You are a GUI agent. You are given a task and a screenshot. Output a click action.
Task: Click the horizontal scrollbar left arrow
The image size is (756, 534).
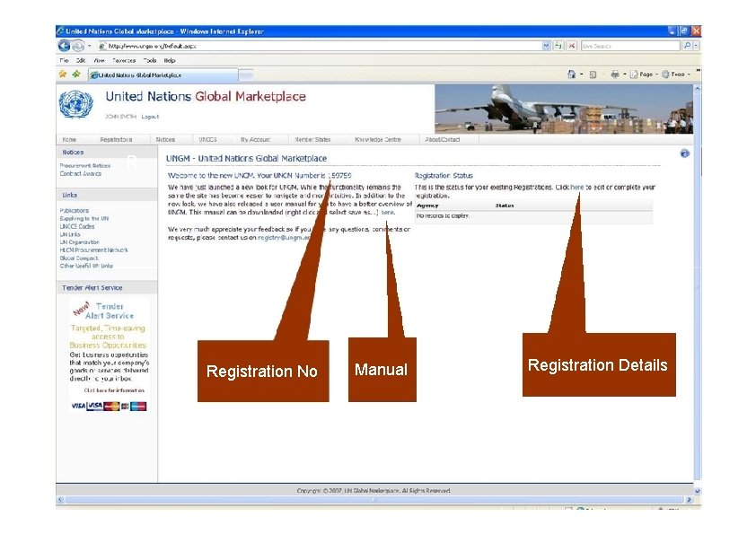[60, 500]
